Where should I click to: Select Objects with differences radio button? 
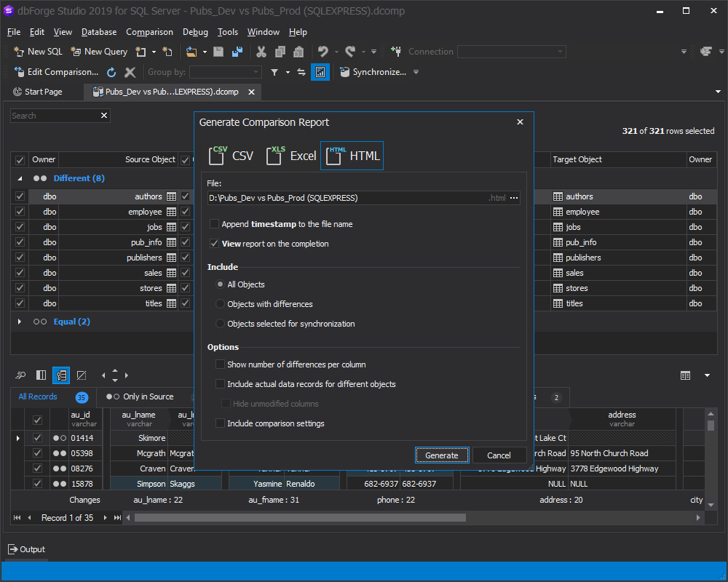pyautogui.click(x=220, y=303)
